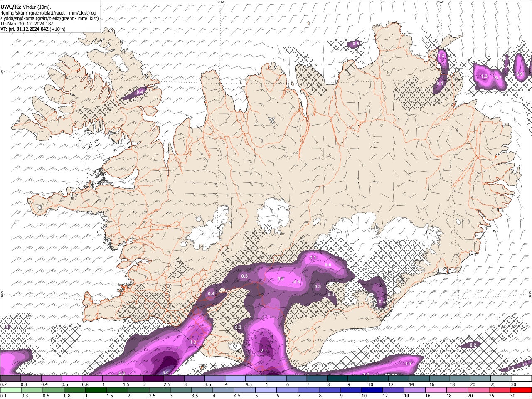
Task: Click the 15W longitude label
Action: pyautogui.click(x=440, y=2)
